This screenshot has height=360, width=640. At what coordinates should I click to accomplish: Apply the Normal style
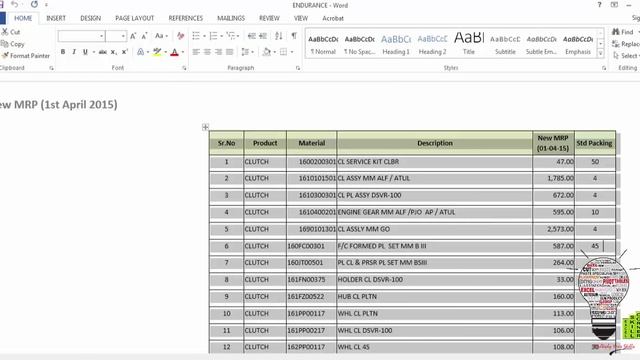pos(323,44)
